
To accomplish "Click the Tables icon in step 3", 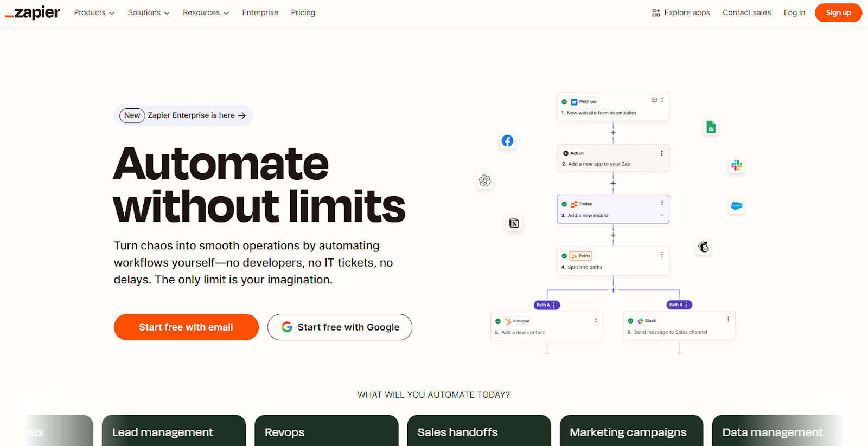I will pyautogui.click(x=574, y=204).
